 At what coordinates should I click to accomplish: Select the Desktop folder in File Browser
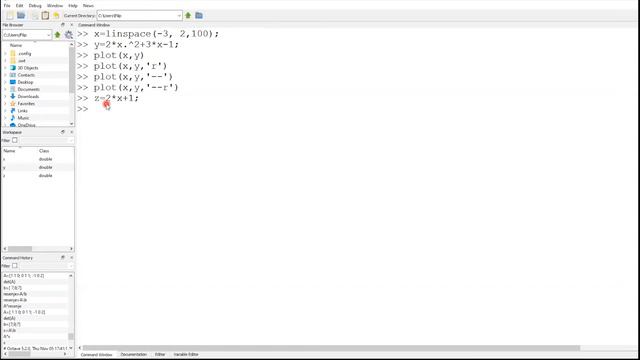[x=25, y=82]
